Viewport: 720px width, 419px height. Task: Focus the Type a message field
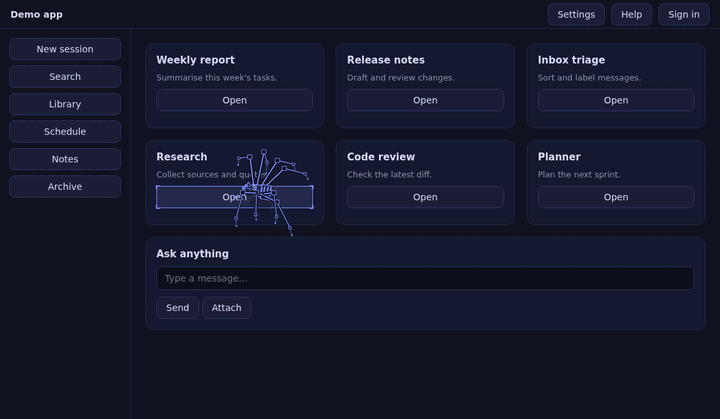pos(425,278)
